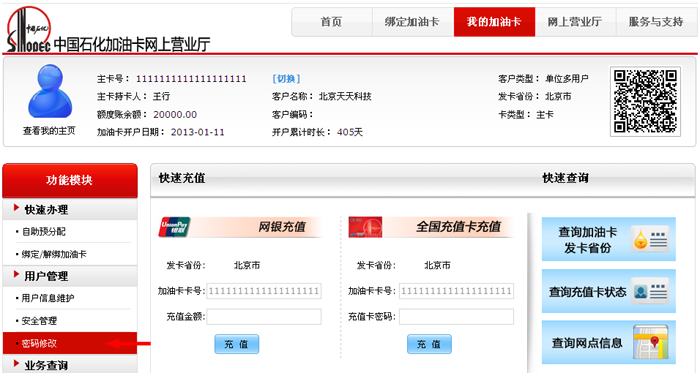Click 加油卡卡号 field under 网银充值
Viewport: 700px width, 373px height.
click(x=264, y=291)
